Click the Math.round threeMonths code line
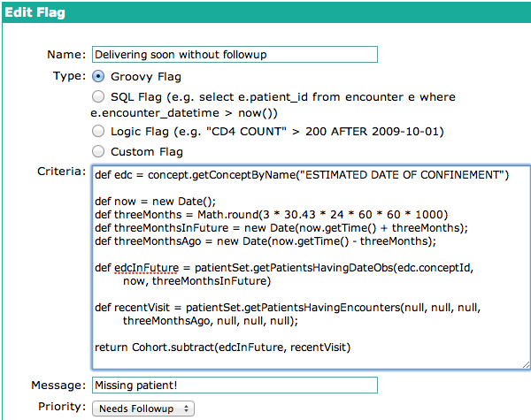 tap(272, 215)
